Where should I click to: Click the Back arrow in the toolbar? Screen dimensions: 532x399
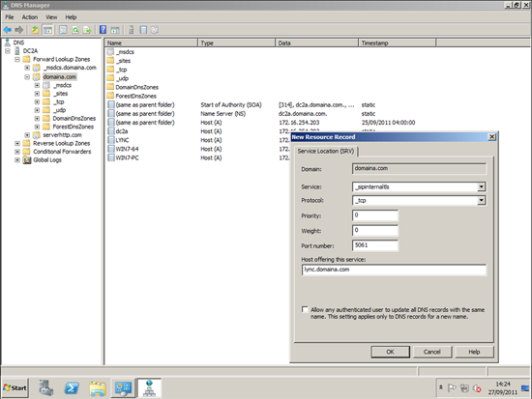point(7,30)
